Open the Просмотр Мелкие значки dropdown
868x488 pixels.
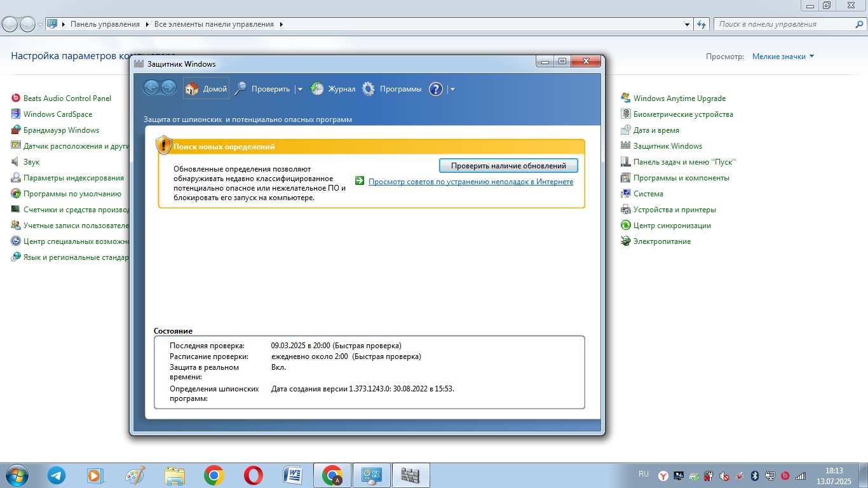(783, 57)
